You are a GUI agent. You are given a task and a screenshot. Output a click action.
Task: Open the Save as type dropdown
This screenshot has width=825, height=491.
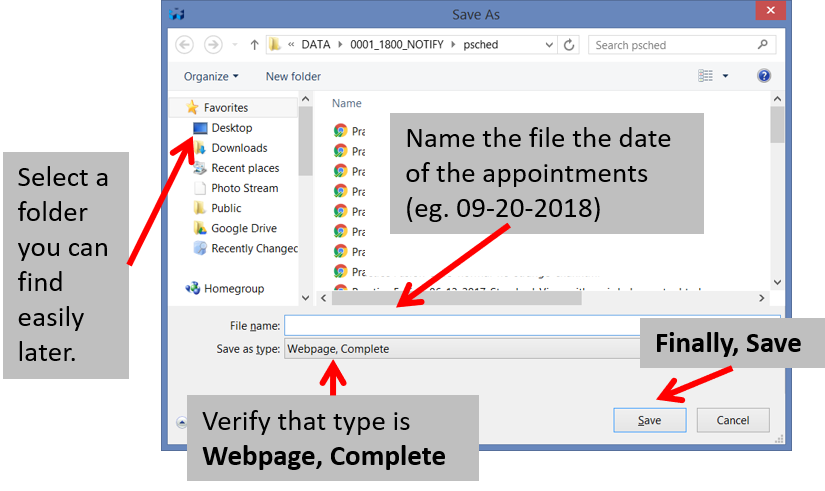(460, 349)
